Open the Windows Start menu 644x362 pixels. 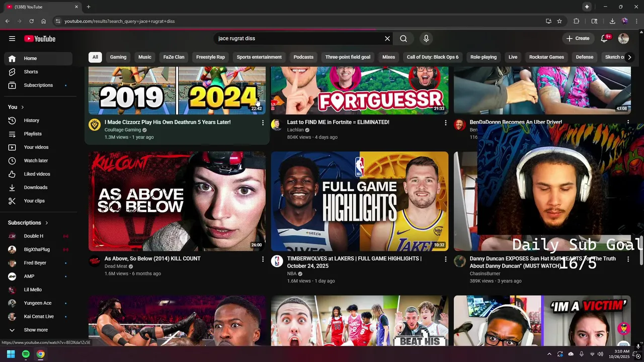(11, 354)
